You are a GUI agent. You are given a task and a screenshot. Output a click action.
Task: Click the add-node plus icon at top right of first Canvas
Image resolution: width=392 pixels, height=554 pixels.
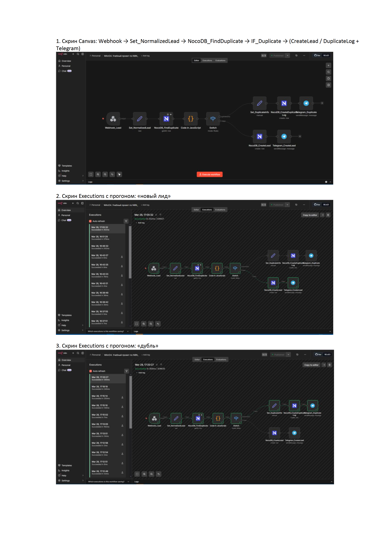click(x=328, y=65)
